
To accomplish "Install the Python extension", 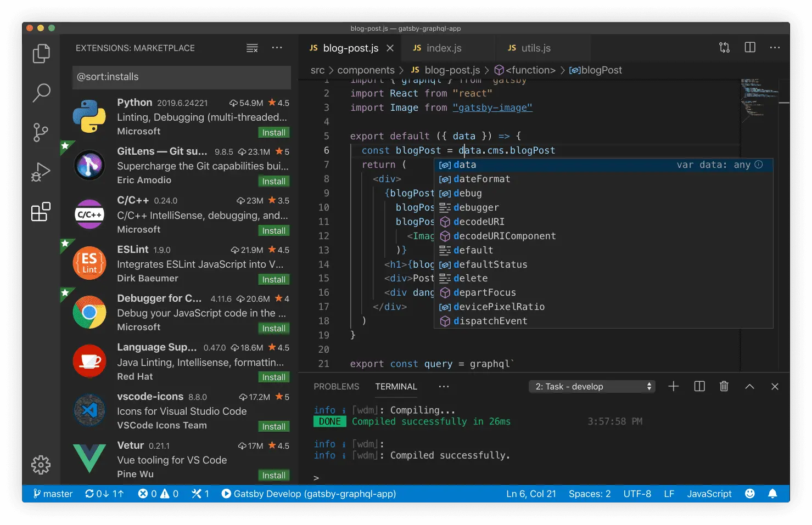I will [x=273, y=132].
